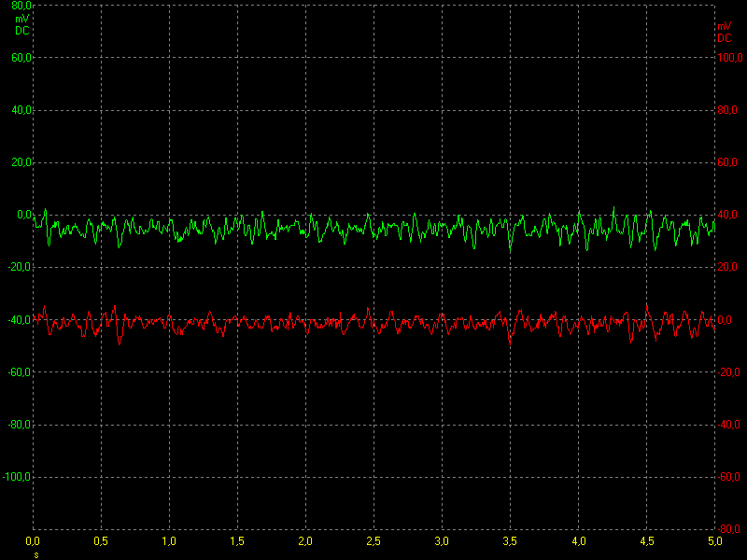The width and height of the screenshot is (747, 560).
Task: Click the 4,0 time axis label
Action: tap(579, 541)
